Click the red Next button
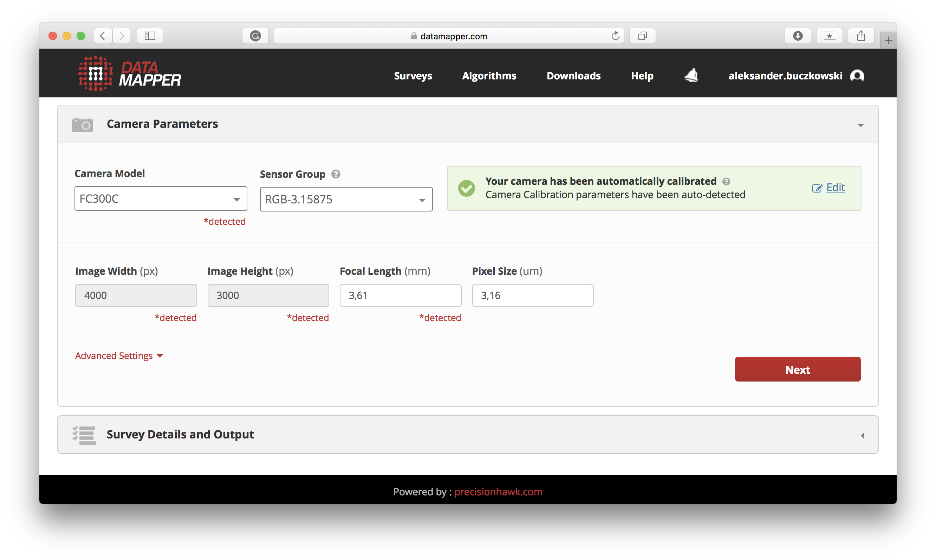The height and width of the screenshot is (560, 936). (798, 370)
